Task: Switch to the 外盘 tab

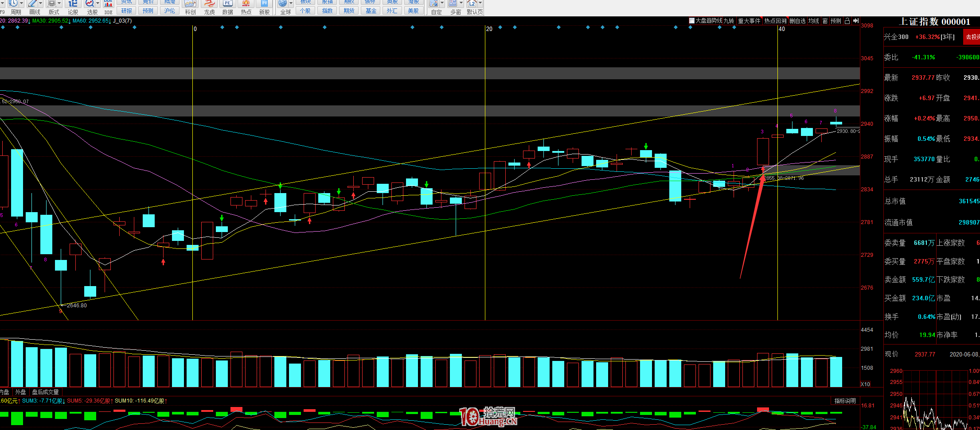Action: coord(20,392)
